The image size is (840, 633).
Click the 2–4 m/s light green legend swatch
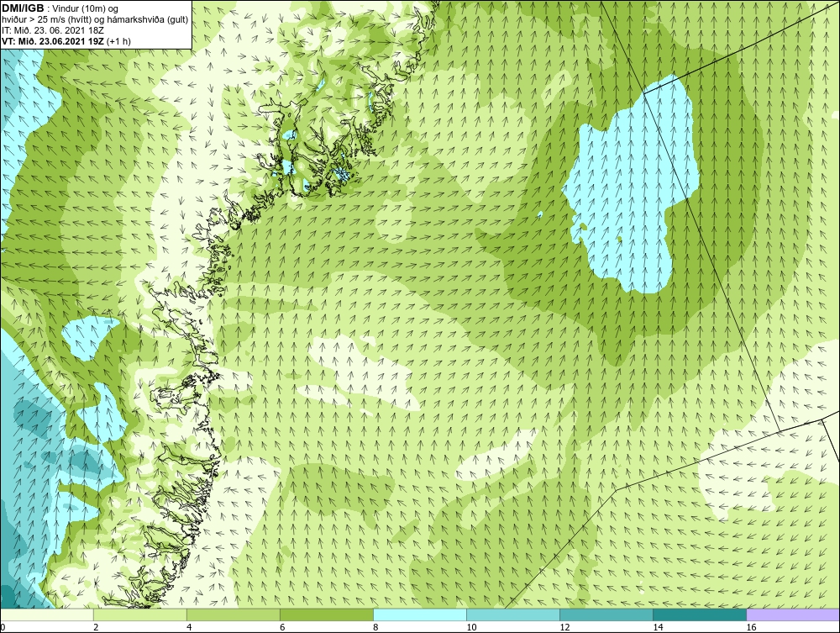139,615
